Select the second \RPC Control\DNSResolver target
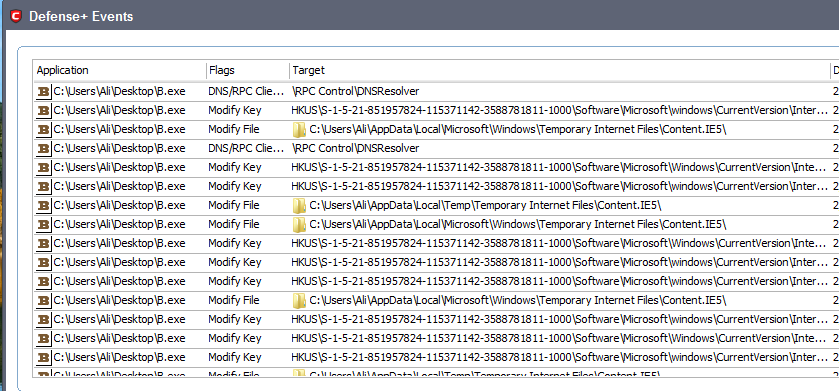The width and height of the screenshot is (839, 391). coord(355,148)
